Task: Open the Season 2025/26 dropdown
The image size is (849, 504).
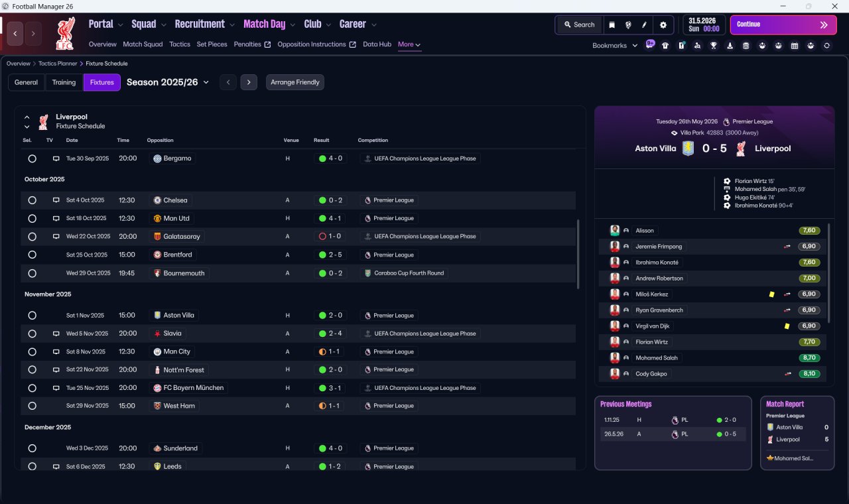Action: coord(168,82)
